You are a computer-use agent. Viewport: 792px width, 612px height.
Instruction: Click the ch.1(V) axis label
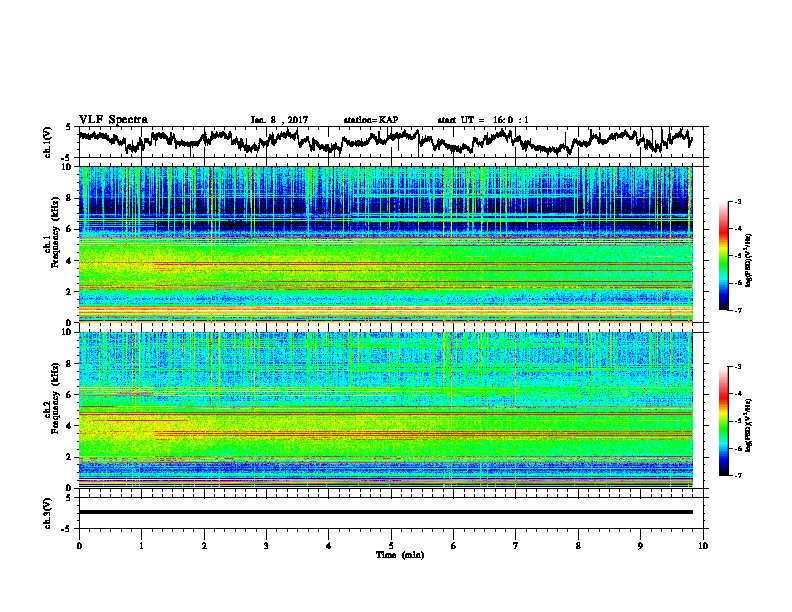pyautogui.click(x=48, y=142)
